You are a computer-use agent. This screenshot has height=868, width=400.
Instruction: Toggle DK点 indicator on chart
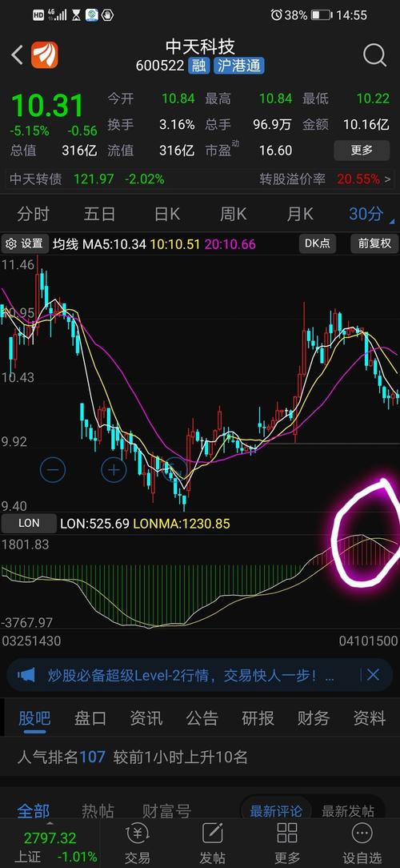pos(318,243)
